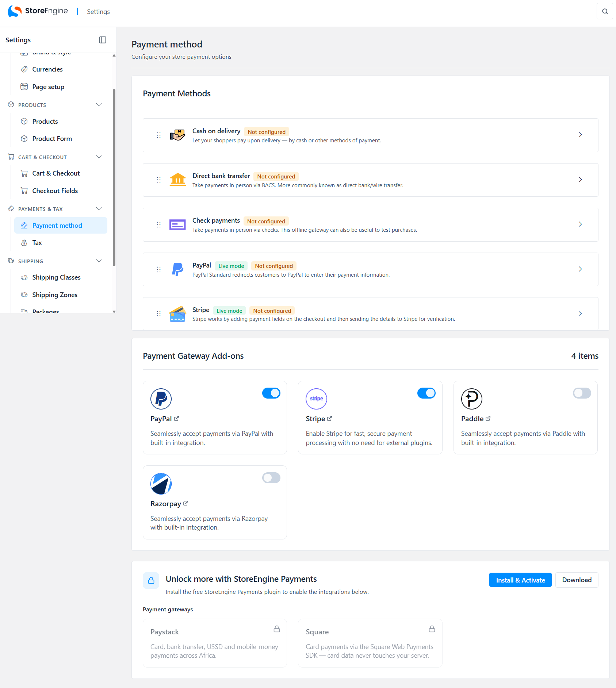This screenshot has height=688, width=616.
Task: Open Product Form in sidebar
Action: tap(61, 139)
